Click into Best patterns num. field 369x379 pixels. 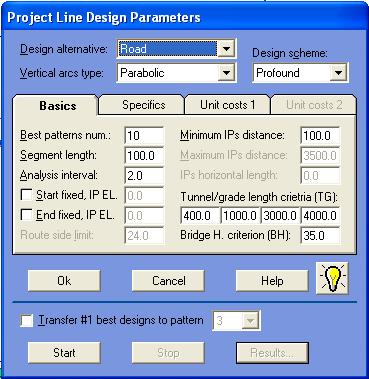point(144,136)
